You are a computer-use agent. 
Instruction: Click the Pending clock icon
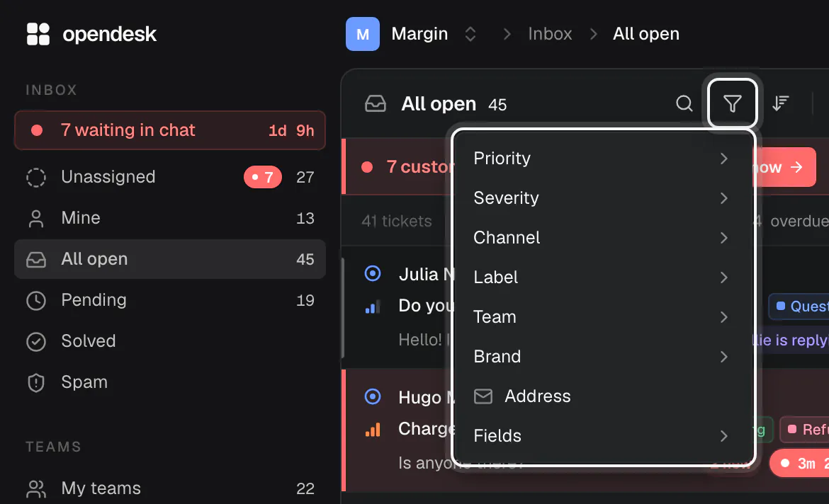(x=36, y=301)
